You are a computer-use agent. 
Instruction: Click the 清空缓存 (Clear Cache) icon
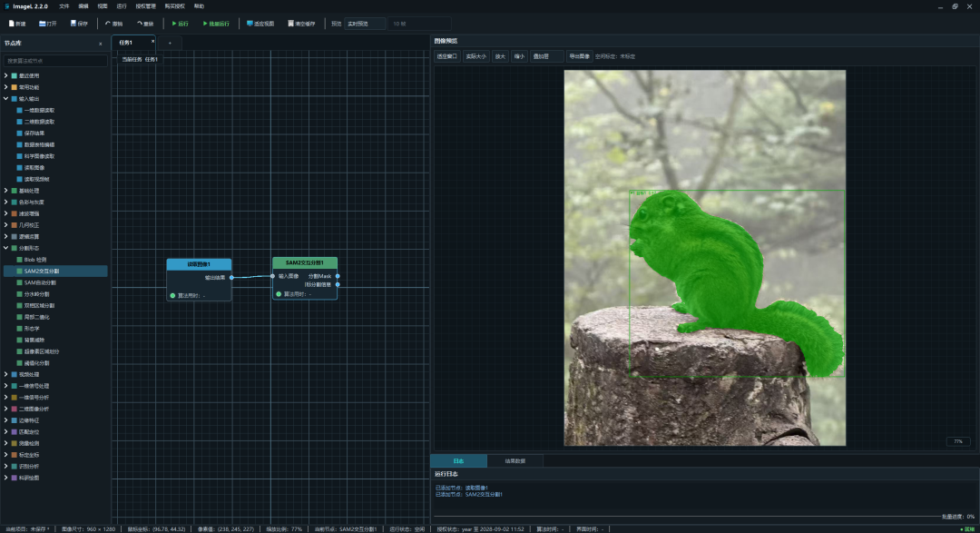[x=290, y=24]
